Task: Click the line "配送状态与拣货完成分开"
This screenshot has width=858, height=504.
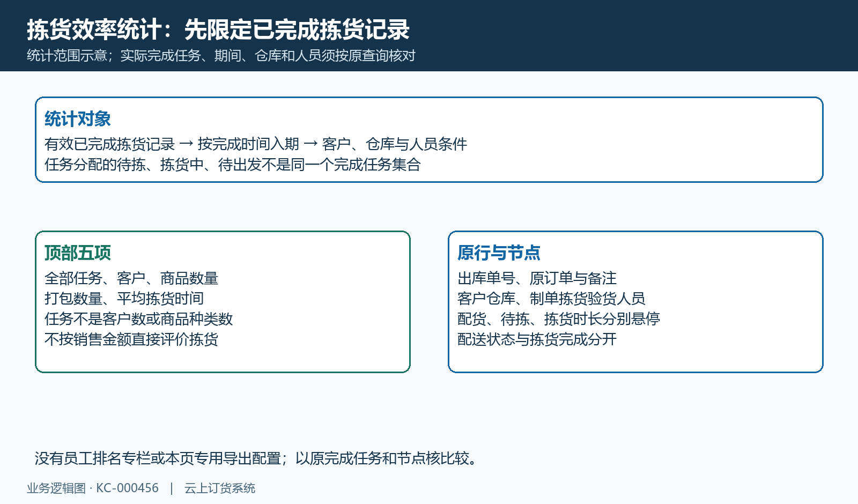Action: point(537,339)
